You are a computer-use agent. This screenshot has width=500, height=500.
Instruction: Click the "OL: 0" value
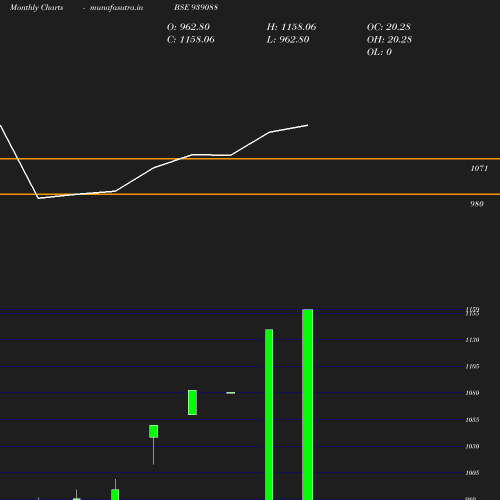pos(379,52)
